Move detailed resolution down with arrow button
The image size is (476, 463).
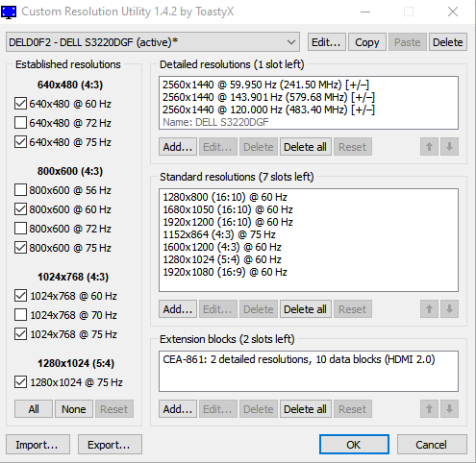pyautogui.click(x=449, y=147)
